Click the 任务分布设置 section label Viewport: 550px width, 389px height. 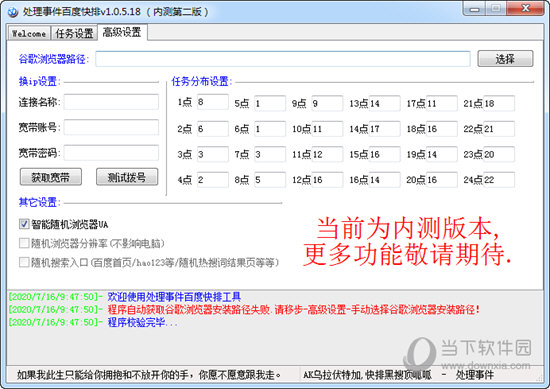click(202, 81)
